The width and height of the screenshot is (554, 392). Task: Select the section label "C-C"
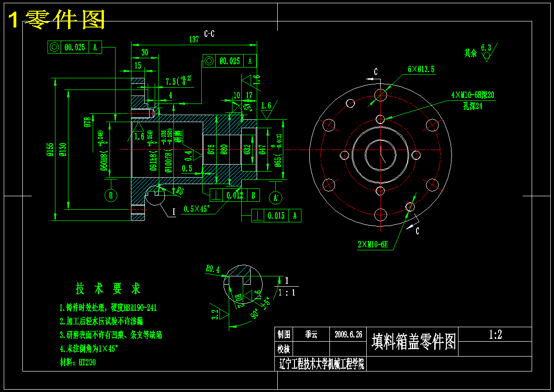[x=210, y=34]
